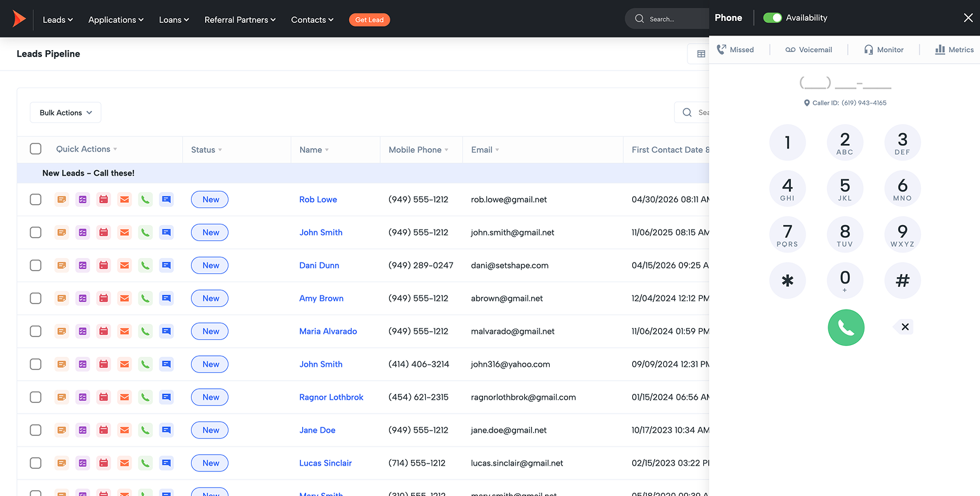Sort by Status column header
The width and height of the screenshot is (980, 496).
coord(206,150)
